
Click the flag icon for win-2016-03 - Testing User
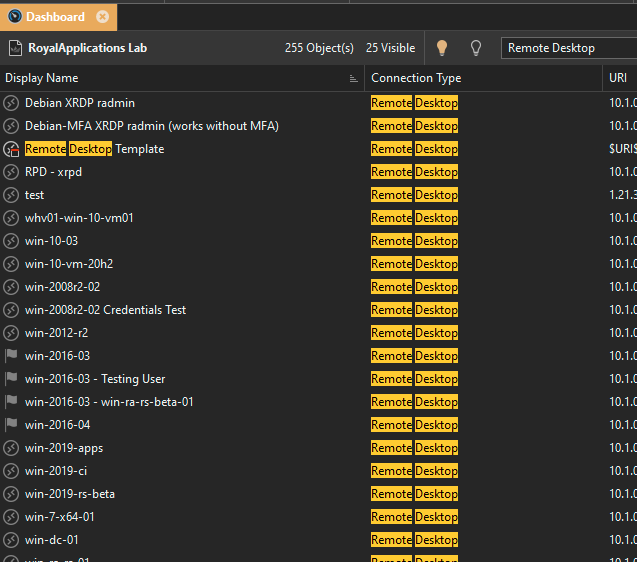(x=11, y=379)
